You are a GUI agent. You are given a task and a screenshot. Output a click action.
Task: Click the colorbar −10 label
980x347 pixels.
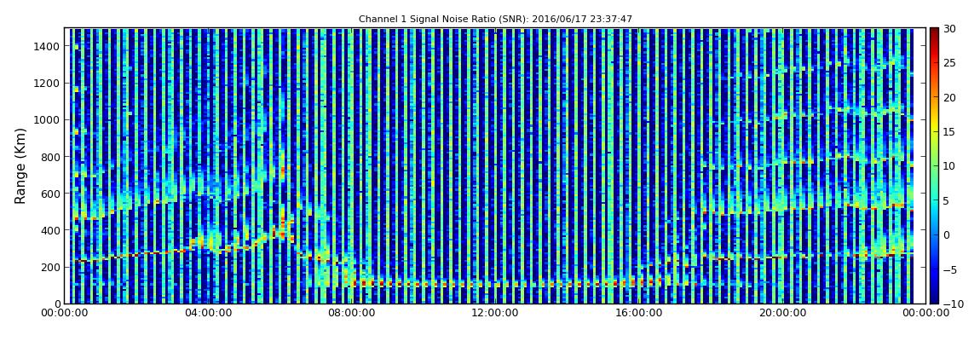(x=953, y=304)
